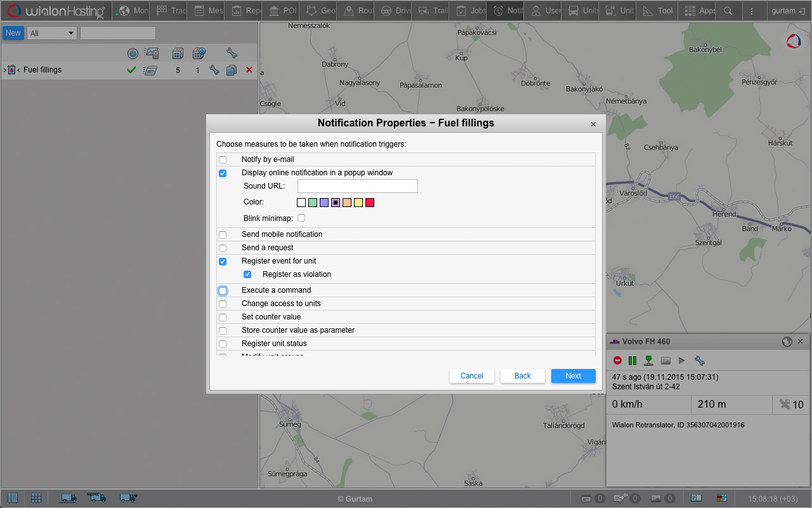The image size is (812, 508).
Task: Select the blue color swatch
Action: pos(324,203)
